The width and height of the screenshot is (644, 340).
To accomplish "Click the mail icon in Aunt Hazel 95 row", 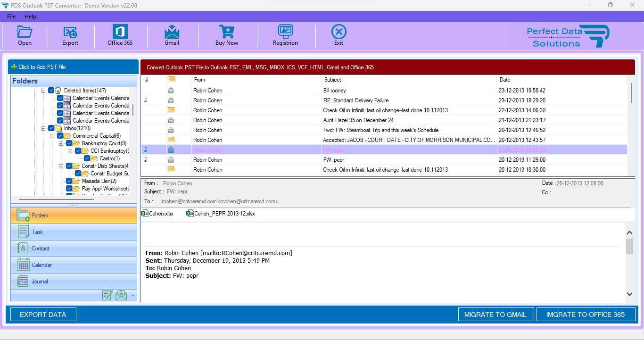I will click(x=171, y=120).
